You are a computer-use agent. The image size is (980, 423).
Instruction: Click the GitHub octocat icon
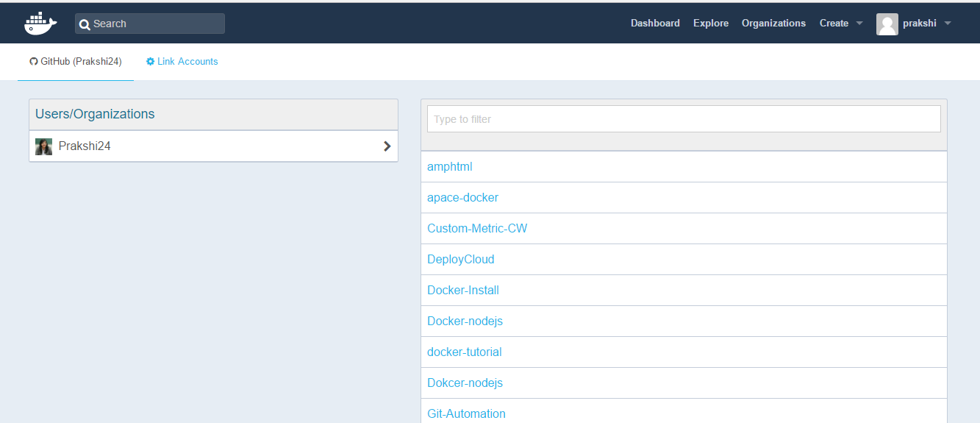(x=34, y=62)
